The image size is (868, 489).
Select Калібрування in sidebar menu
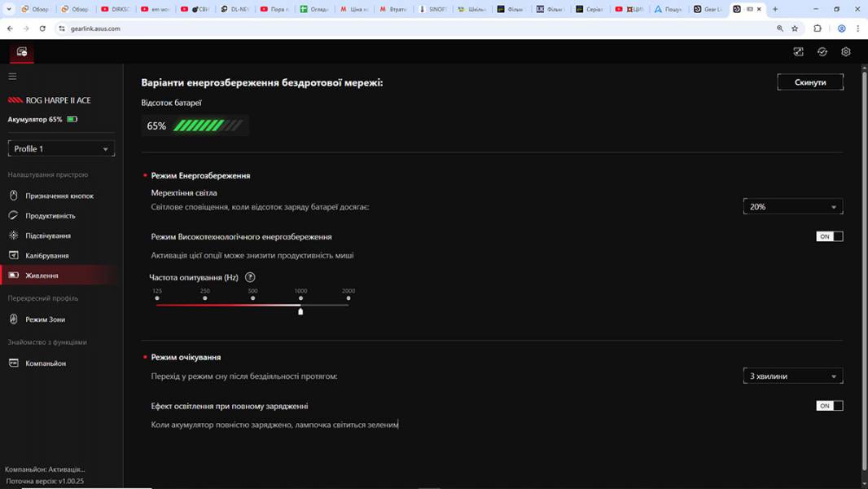pos(46,256)
